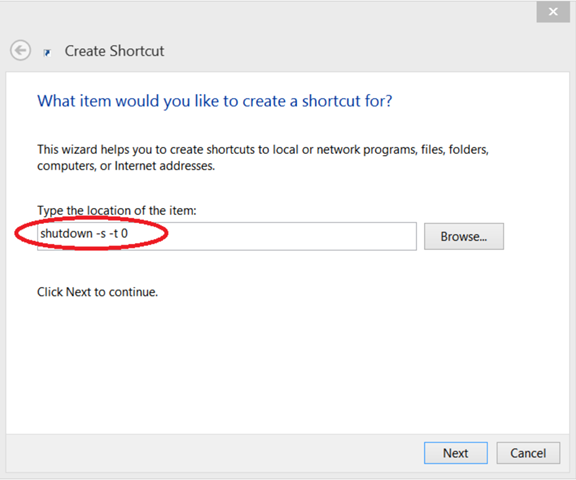This screenshot has width=576, height=480.
Task: Select the 'Create Shortcut' window title text
Action: [x=114, y=51]
